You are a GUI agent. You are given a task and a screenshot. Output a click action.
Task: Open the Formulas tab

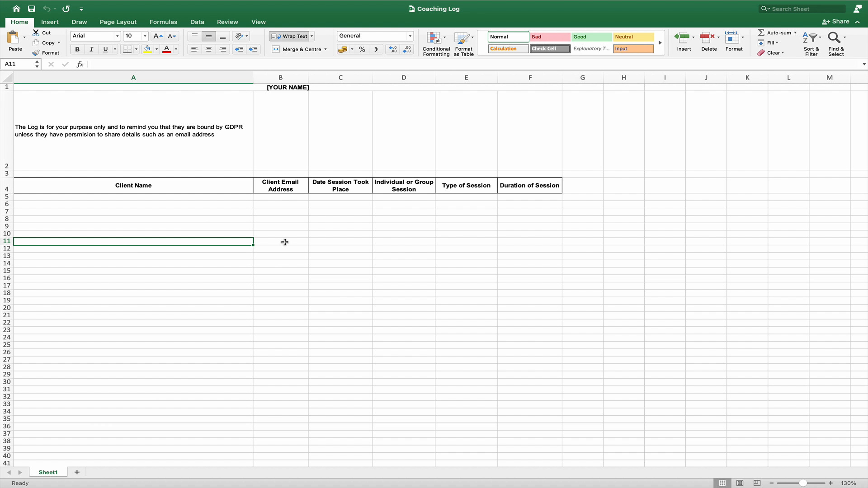[163, 22]
